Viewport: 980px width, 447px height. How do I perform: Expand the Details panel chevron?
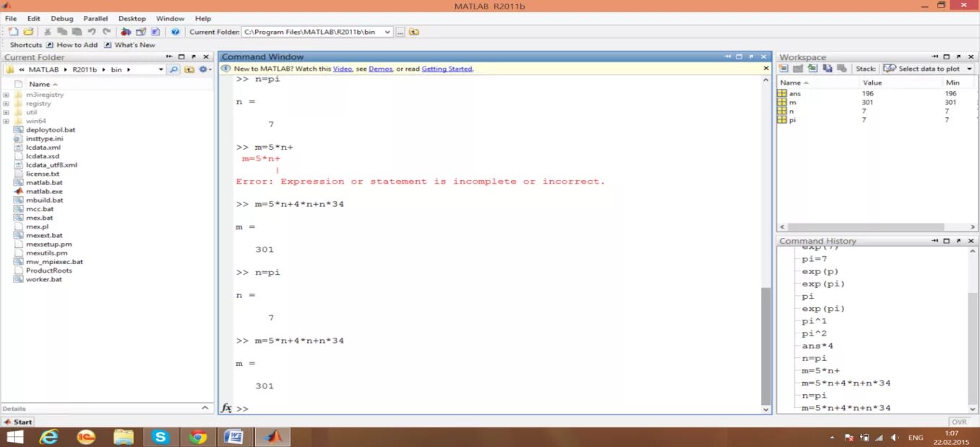pos(205,409)
